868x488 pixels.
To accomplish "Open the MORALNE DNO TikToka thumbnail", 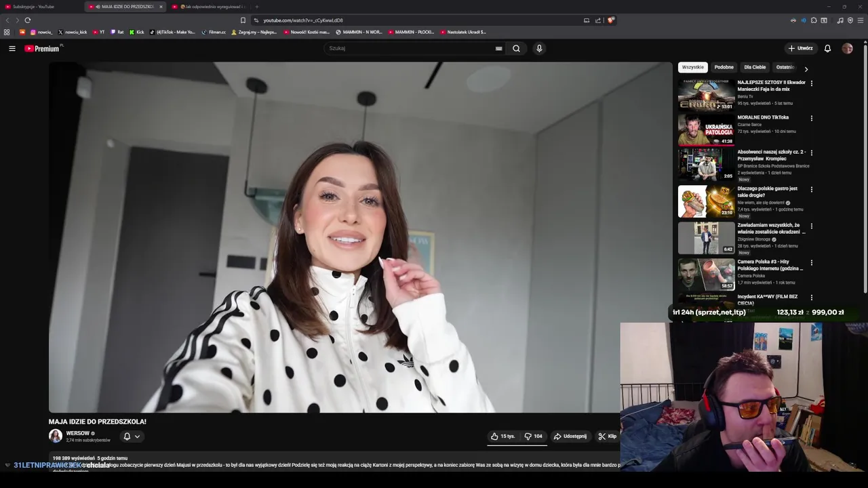I will tap(706, 129).
